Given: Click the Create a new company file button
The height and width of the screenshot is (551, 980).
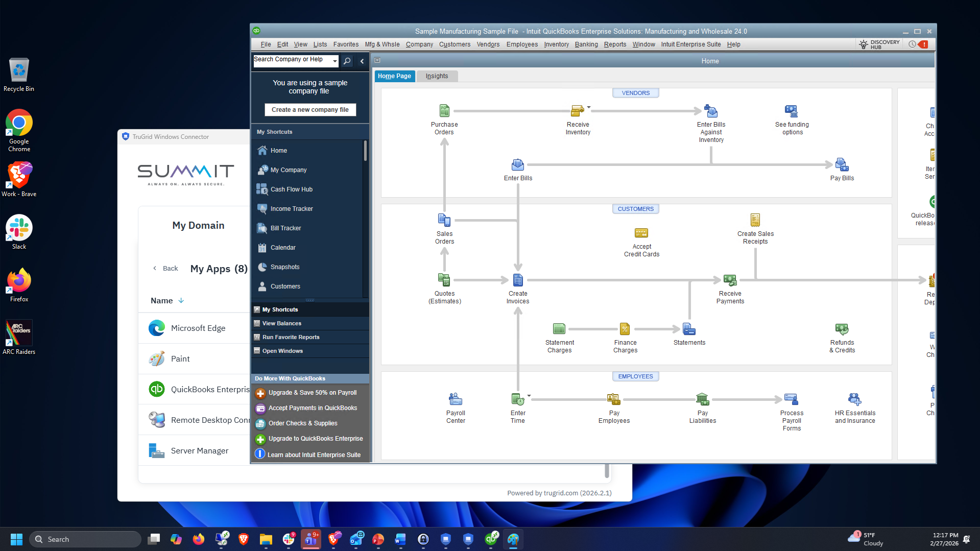Looking at the screenshot, I should pyautogui.click(x=310, y=109).
